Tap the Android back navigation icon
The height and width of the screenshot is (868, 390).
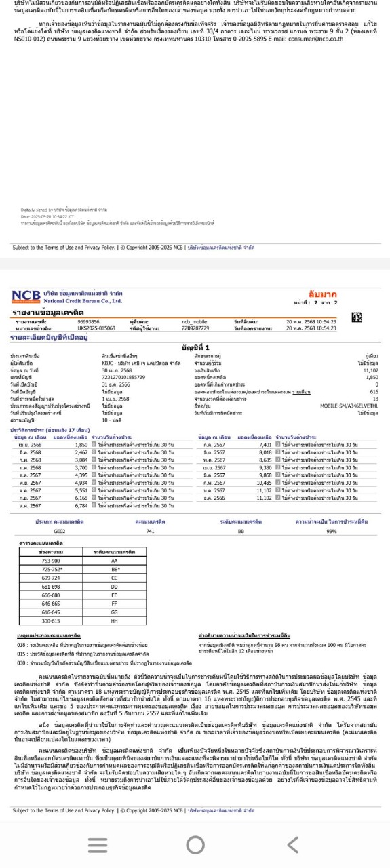[x=292, y=844]
